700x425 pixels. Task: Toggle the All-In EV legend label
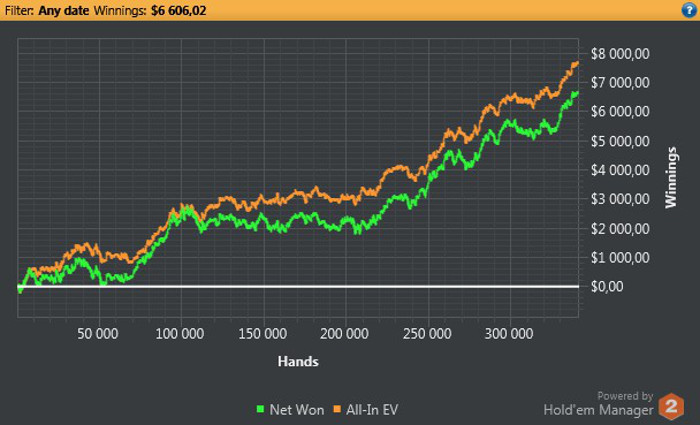373,409
